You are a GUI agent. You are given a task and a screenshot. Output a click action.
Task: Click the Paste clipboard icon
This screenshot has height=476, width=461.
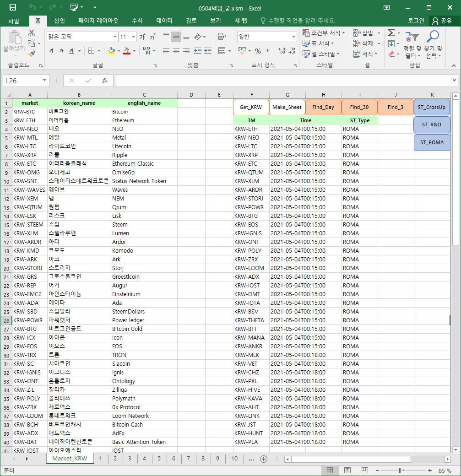pos(14,38)
